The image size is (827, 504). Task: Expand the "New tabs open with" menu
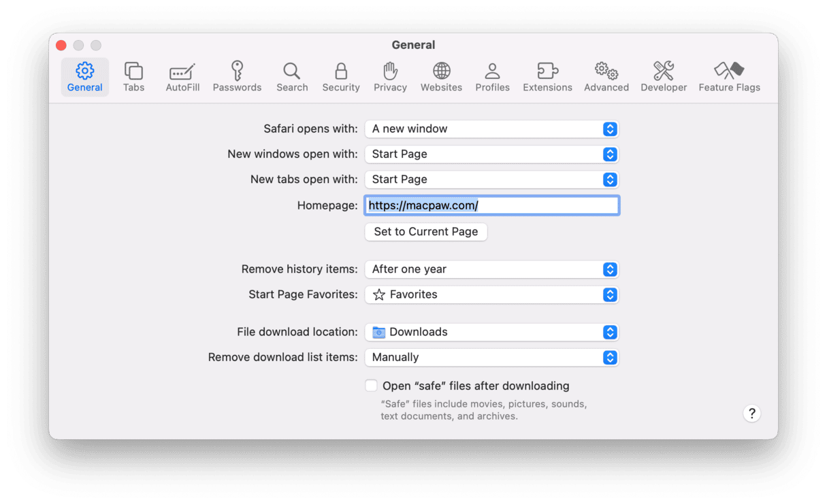491,180
